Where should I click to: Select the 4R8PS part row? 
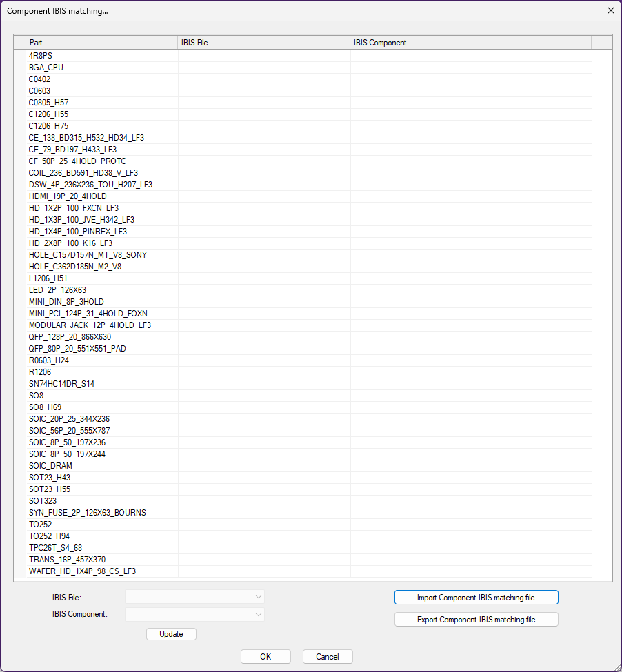(x=40, y=56)
